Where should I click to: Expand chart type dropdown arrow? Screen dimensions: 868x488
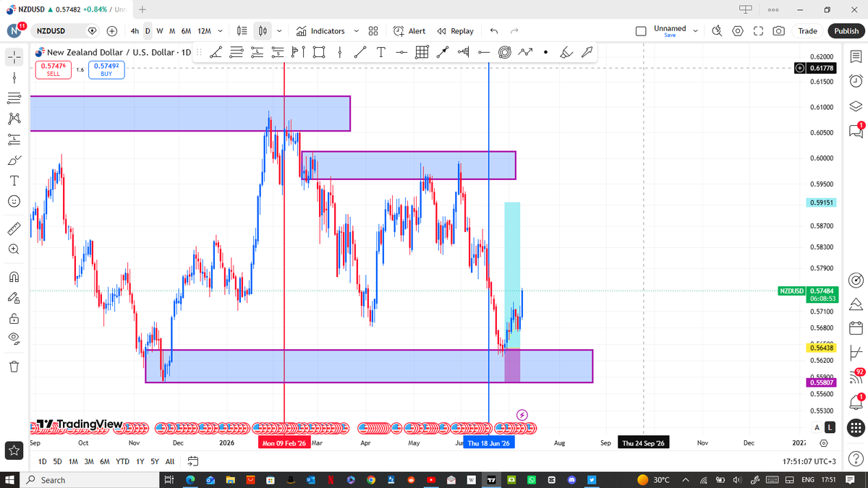click(x=278, y=31)
